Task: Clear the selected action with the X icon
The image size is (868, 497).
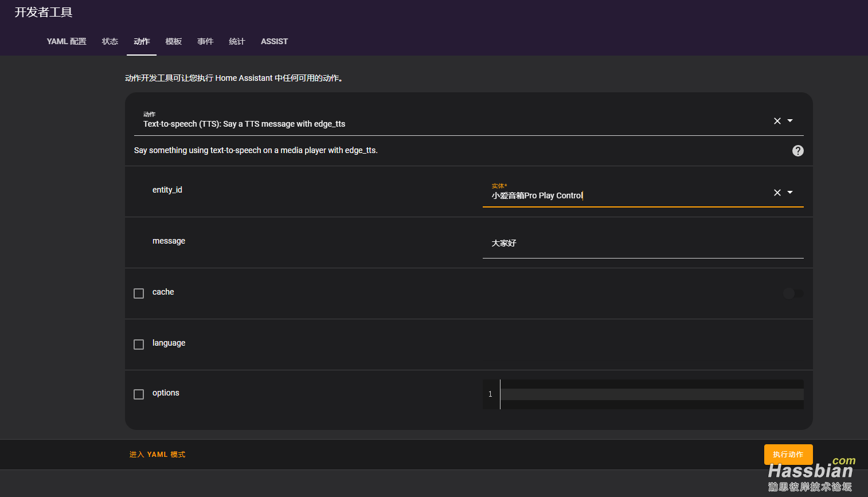Action: point(777,121)
